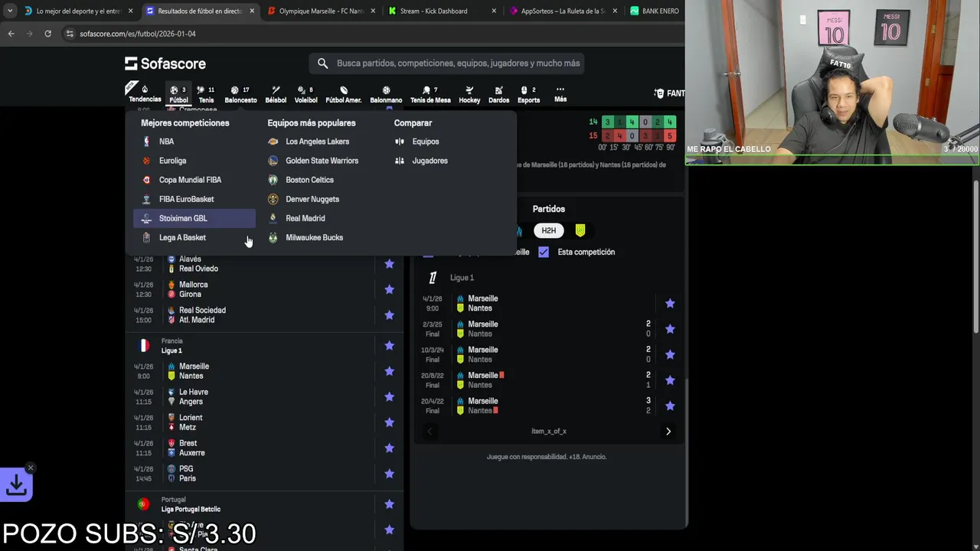The height and width of the screenshot is (551, 980).
Task: Toggle favorite star for Real Sociedad match
Action: tap(389, 315)
